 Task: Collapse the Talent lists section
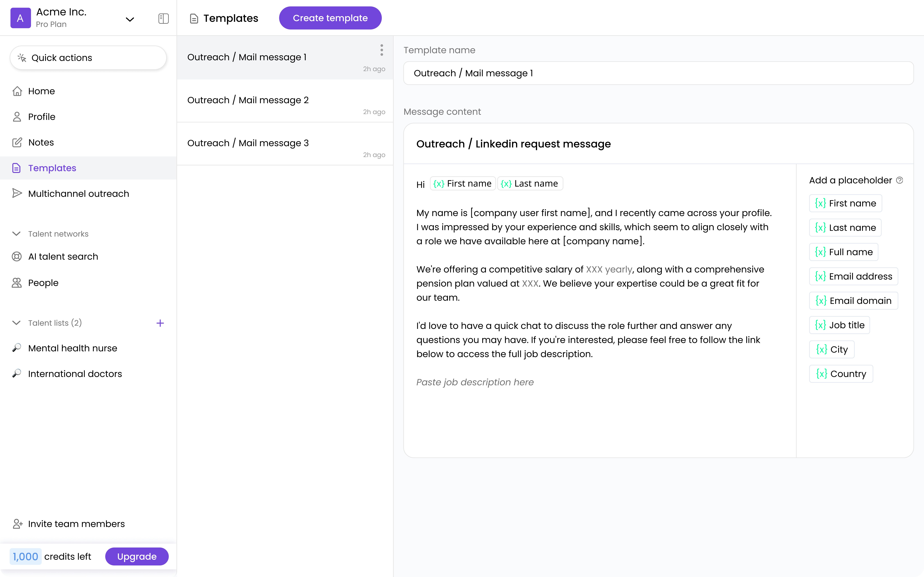pos(16,323)
